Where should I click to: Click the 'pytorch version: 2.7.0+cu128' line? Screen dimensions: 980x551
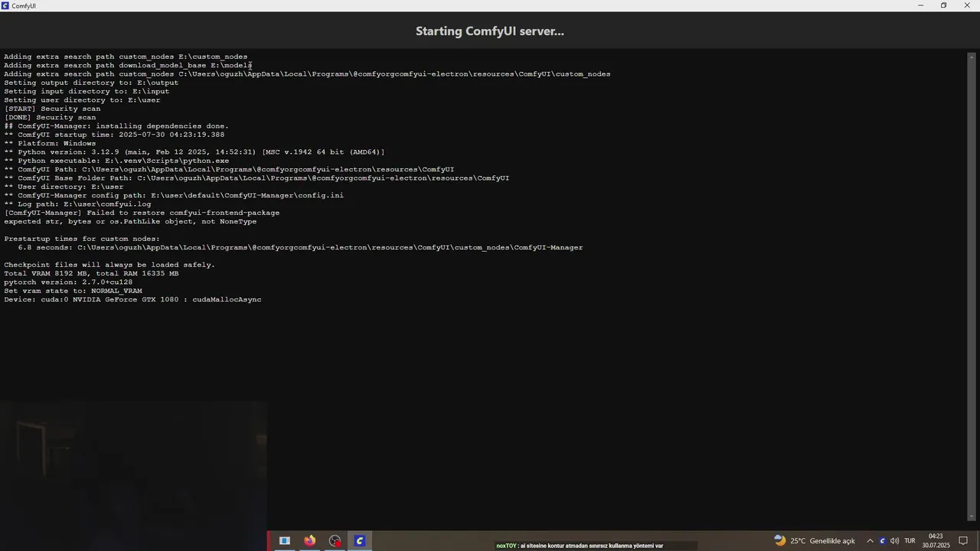coord(68,282)
